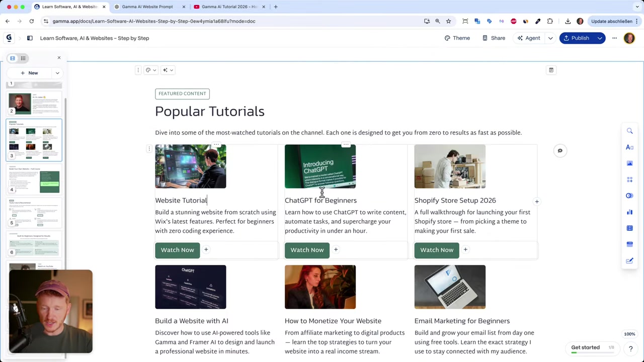Select the Shopify packing boxes image
Screen dimensions: 644x362
coord(450,166)
